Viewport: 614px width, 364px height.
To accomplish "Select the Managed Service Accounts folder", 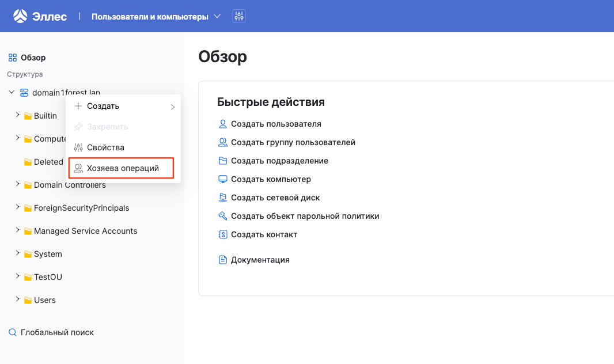I will (x=85, y=231).
